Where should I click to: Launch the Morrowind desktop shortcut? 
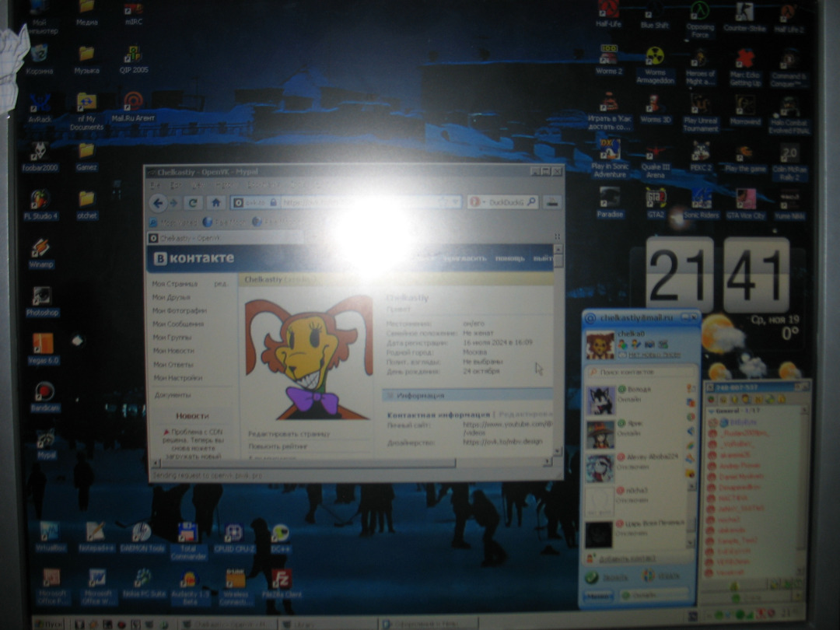pyautogui.click(x=745, y=111)
